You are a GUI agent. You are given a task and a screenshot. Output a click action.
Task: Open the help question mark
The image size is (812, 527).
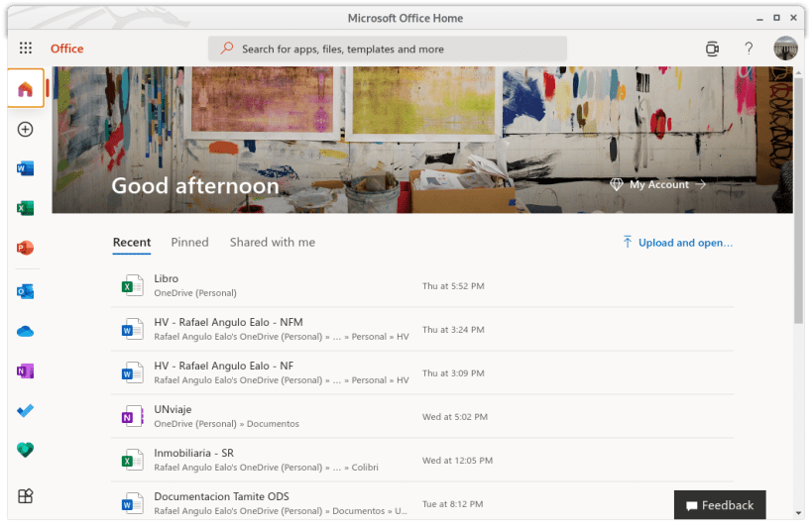749,49
